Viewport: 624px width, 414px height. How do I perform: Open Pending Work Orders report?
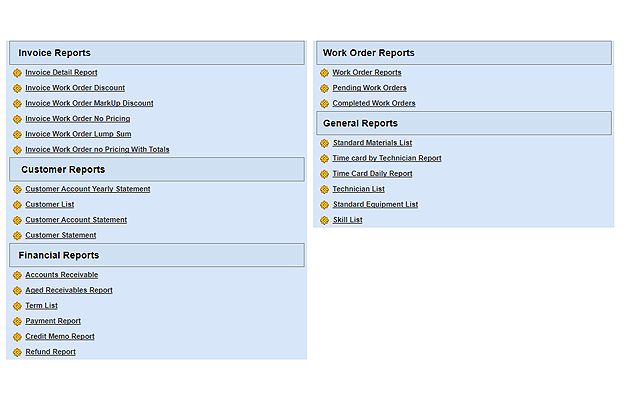(x=369, y=88)
